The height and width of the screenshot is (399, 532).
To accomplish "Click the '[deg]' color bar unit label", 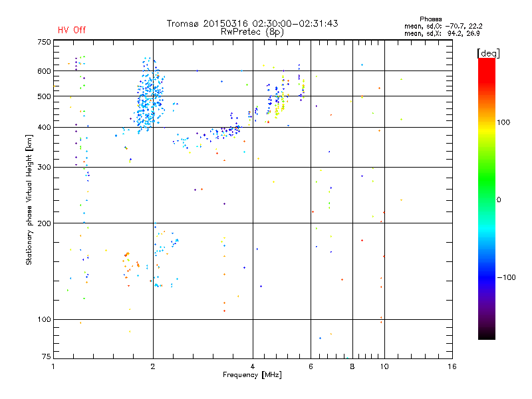I will point(488,54).
